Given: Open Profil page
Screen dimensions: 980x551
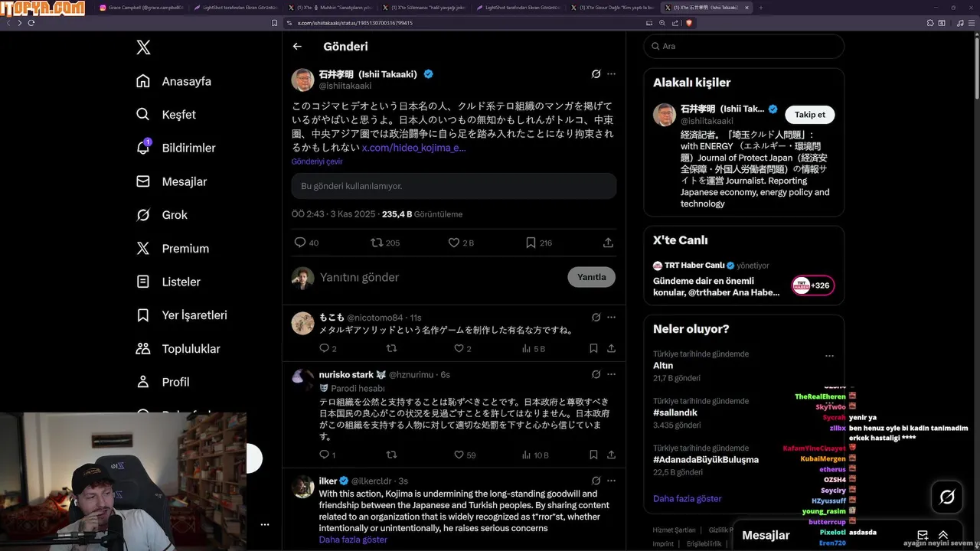Looking at the screenshot, I should [x=162, y=382].
